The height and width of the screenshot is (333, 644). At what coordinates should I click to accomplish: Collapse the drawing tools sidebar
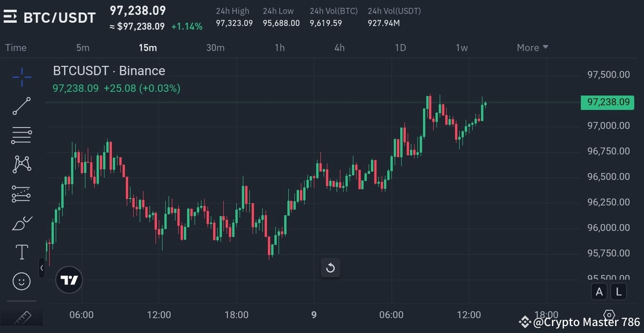click(x=42, y=268)
